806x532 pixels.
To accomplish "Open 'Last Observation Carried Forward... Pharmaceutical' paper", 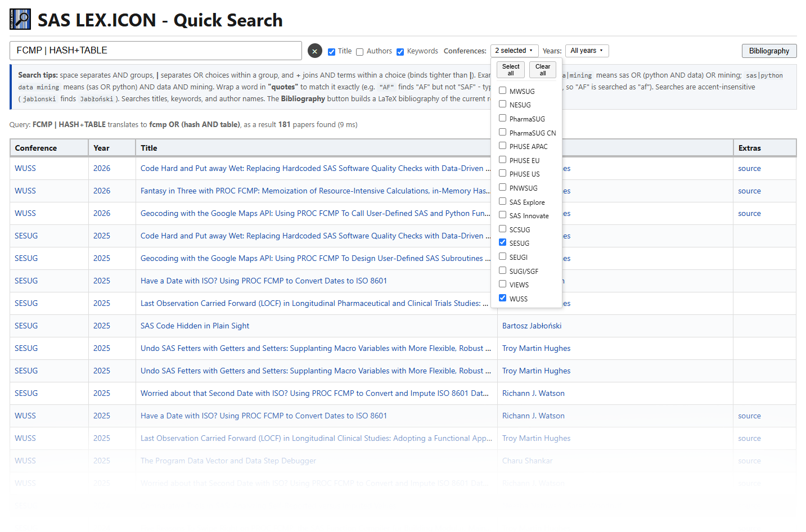I will (314, 303).
